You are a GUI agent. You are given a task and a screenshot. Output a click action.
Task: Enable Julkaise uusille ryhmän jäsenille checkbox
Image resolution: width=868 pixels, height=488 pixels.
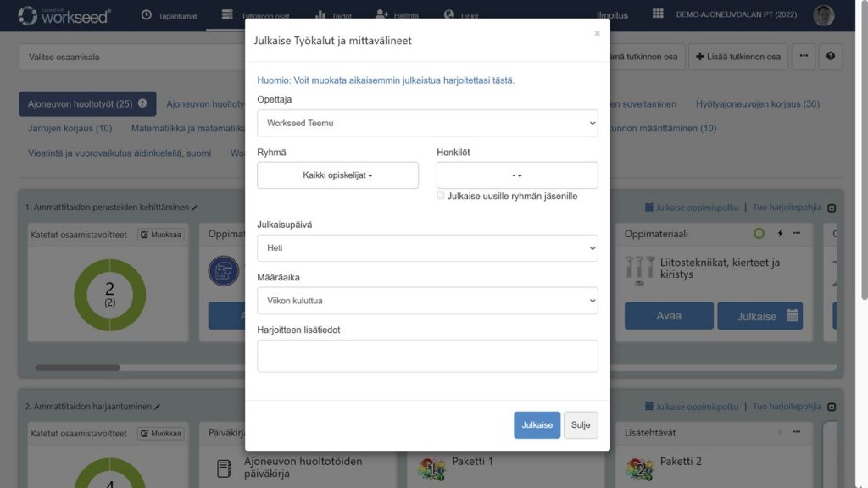pyautogui.click(x=441, y=196)
